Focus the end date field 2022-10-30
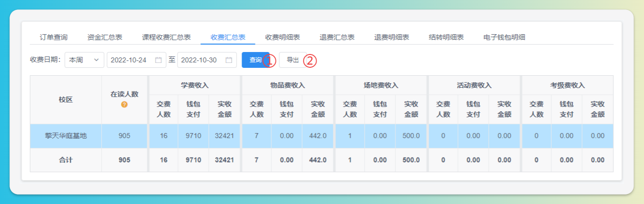Screen dimensions: 644x204 coord(207,60)
